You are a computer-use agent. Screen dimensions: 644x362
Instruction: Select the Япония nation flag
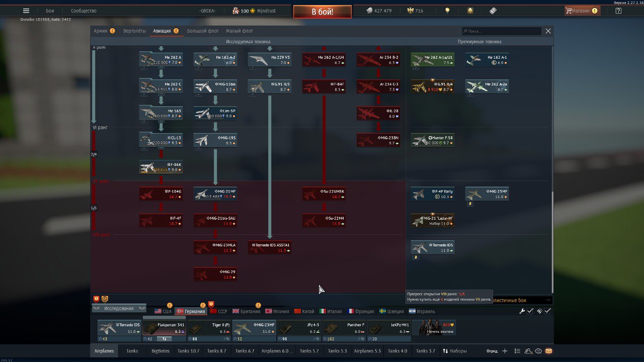[277, 311]
